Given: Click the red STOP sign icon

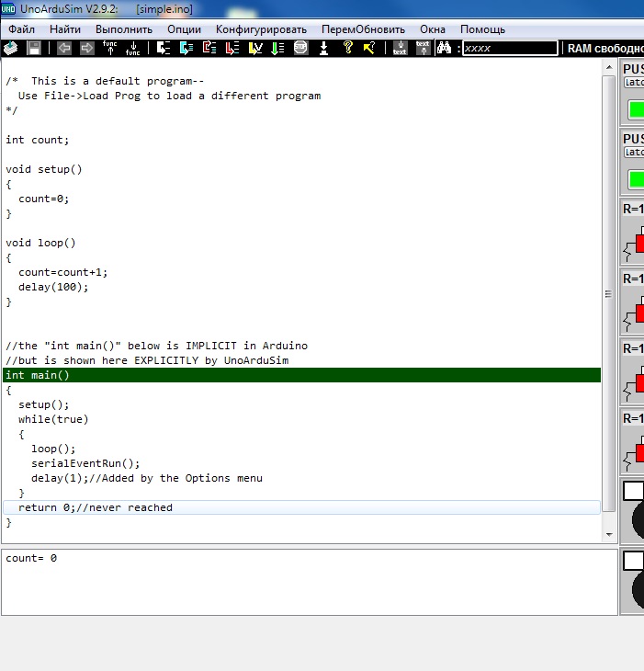Looking at the screenshot, I should pyautogui.click(x=300, y=48).
